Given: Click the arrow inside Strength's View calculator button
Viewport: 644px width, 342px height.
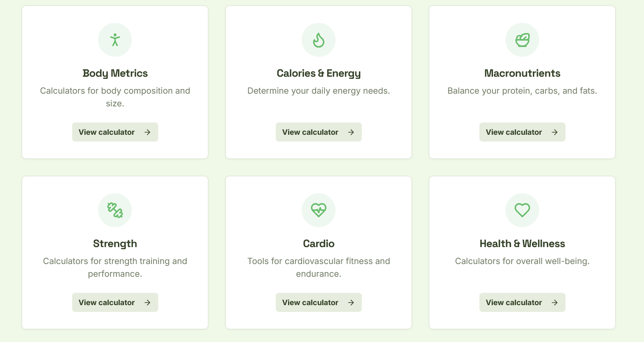Looking at the screenshot, I should click(x=147, y=302).
